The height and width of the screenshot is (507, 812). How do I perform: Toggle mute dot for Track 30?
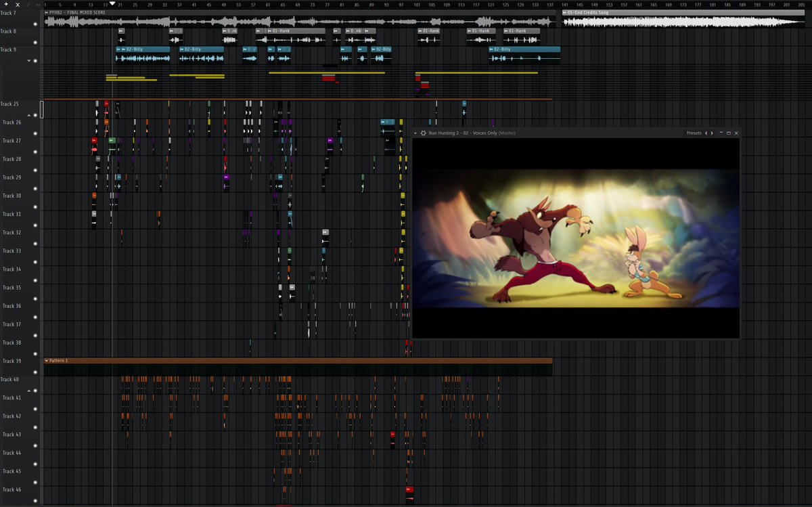click(35, 207)
